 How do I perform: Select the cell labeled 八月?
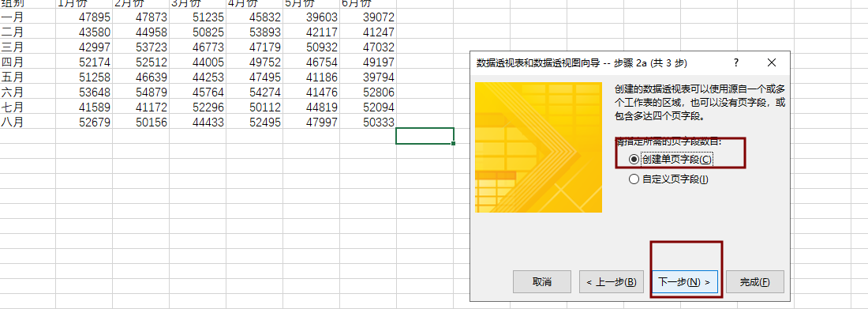[28, 122]
